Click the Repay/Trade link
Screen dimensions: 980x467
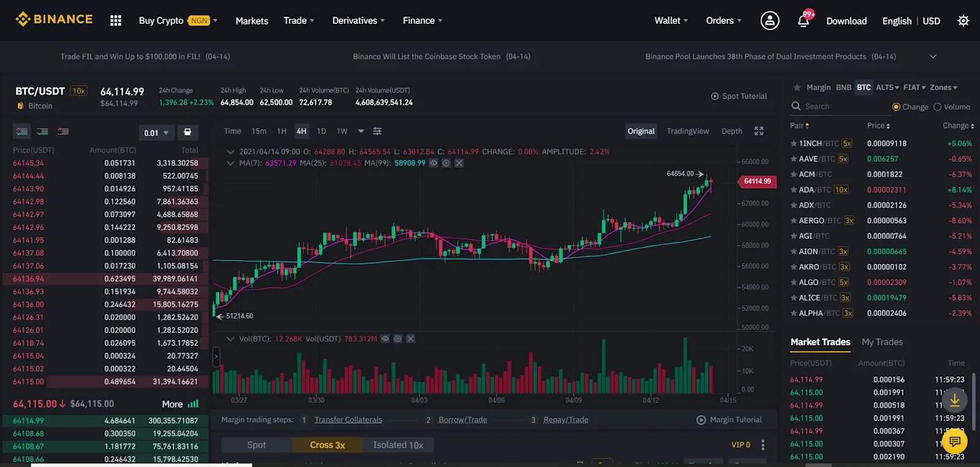565,420
